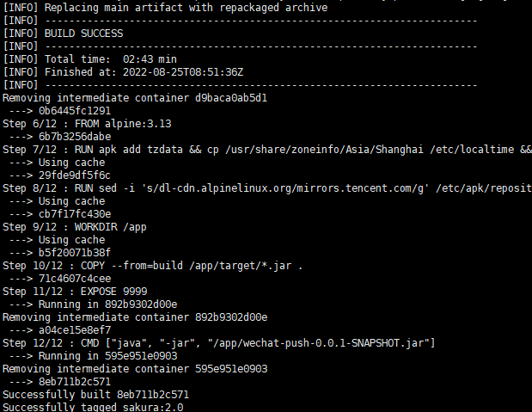This screenshot has height=412, width=532.
Task: Click hash 29fde9df5f6c
Action: [x=75, y=175]
